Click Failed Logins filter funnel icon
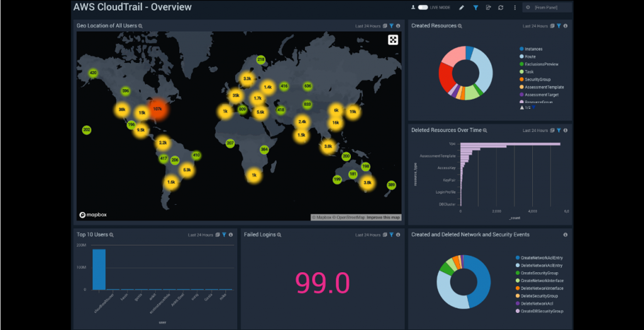The image size is (644, 330). click(391, 235)
